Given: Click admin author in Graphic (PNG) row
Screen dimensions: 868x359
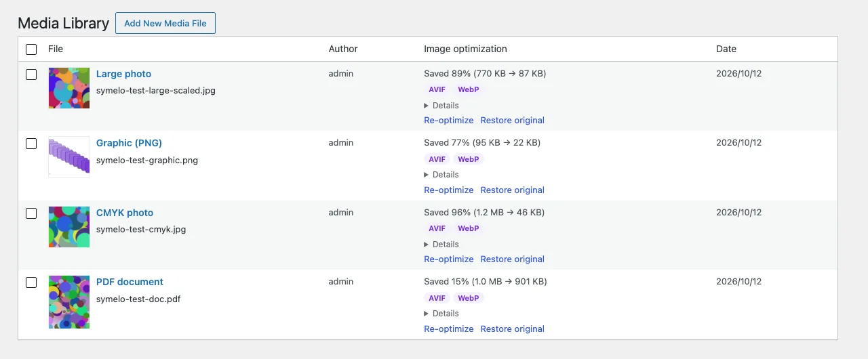Looking at the screenshot, I should click(x=341, y=143).
